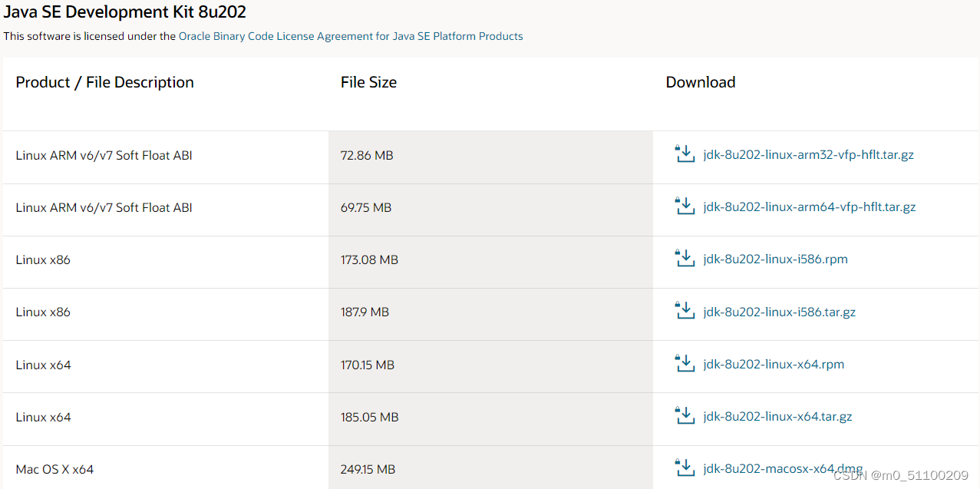Click download icon beside jdk-8u202-macosx-x64.dmg

[x=684, y=468]
